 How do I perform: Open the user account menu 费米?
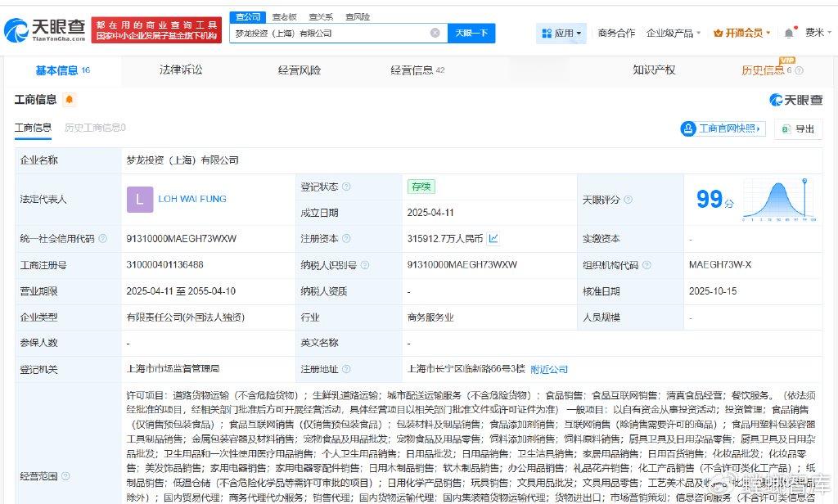coord(818,33)
